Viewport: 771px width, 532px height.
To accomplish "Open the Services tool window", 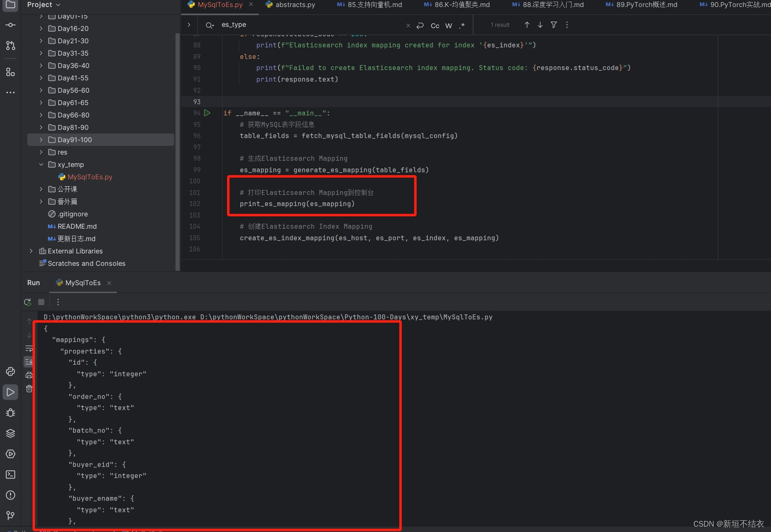I will click(10, 454).
